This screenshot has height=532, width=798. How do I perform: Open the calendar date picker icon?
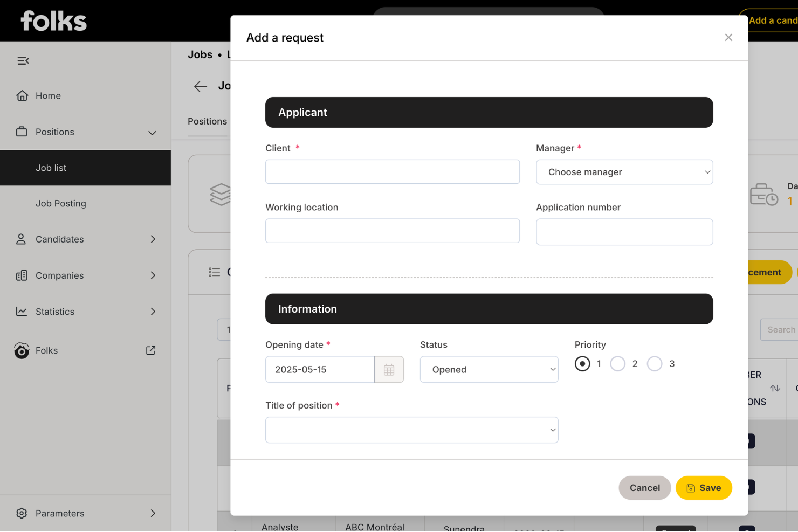point(389,370)
